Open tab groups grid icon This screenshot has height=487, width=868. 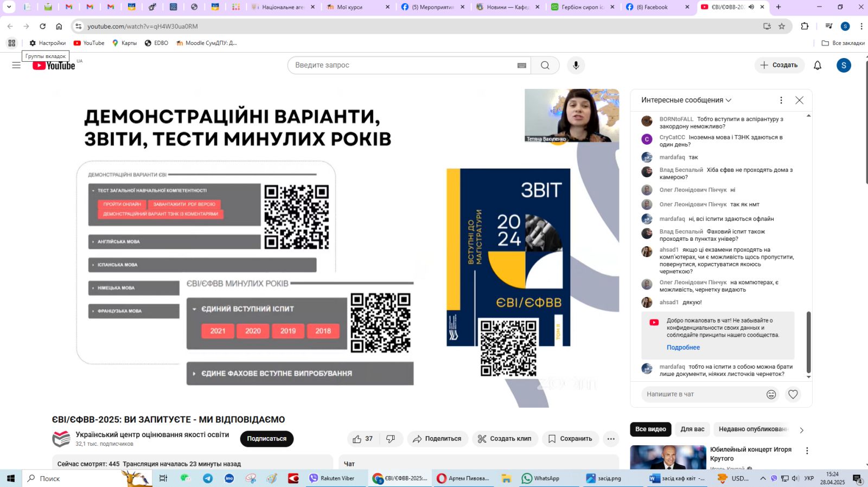pos(11,43)
